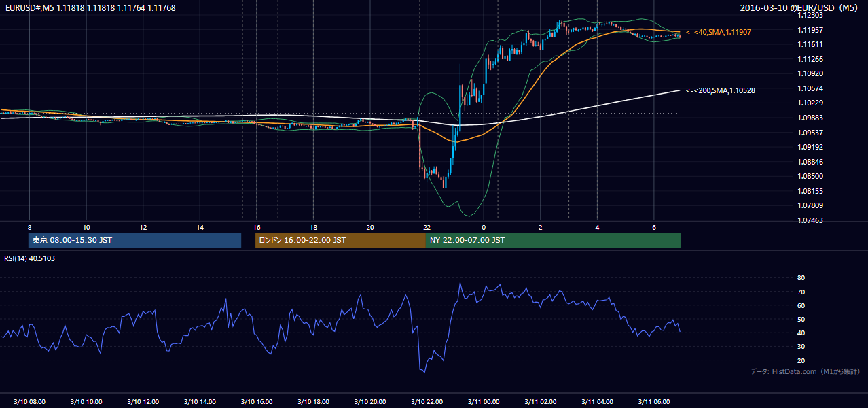Click the 3/10 10:00 date label
The height and width of the screenshot is (408, 868).
click(86, 401)
